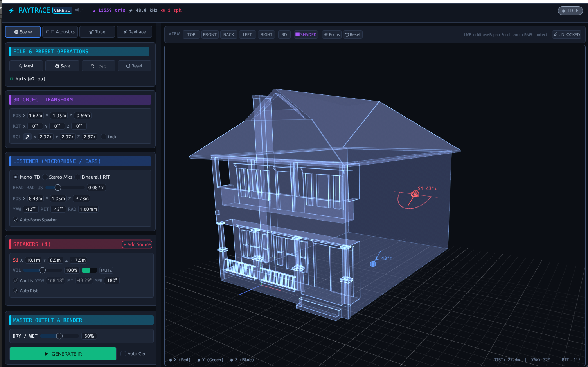Screen dimensions: 588x367
Task: Adjust the speaker VOL slider
Action: [43, 270]
